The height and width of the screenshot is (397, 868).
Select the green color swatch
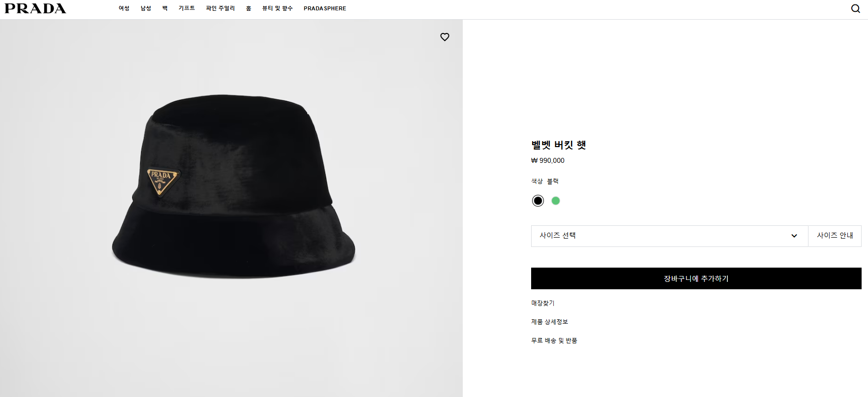click(556, 201)
